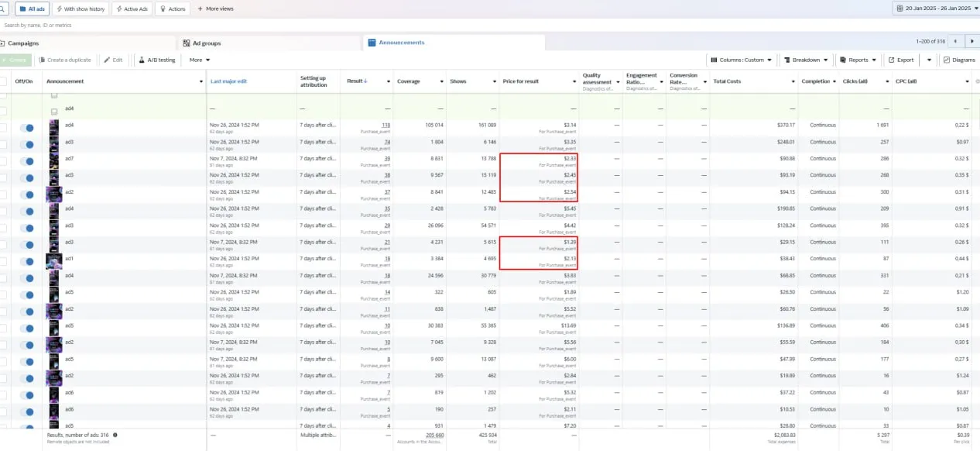Click the A/B testing flask icon
The width and height of the screenshot is (980, 451).
142,60
